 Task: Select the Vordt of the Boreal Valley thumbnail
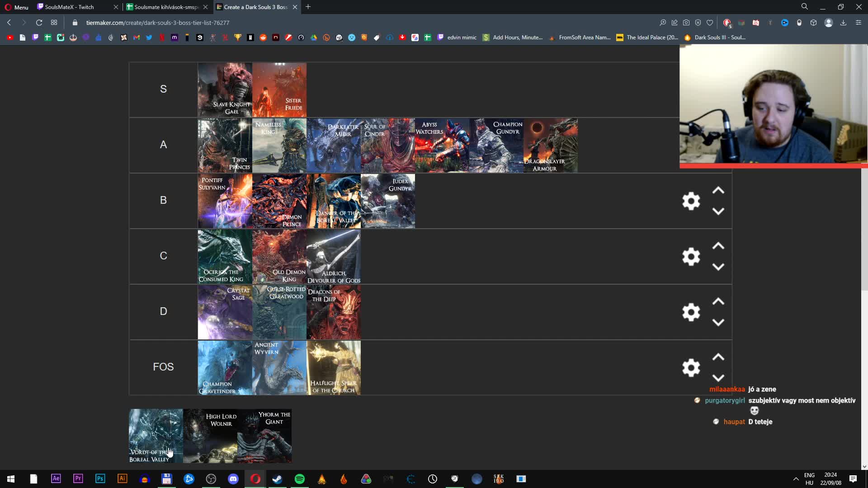(x=156, y=436)
